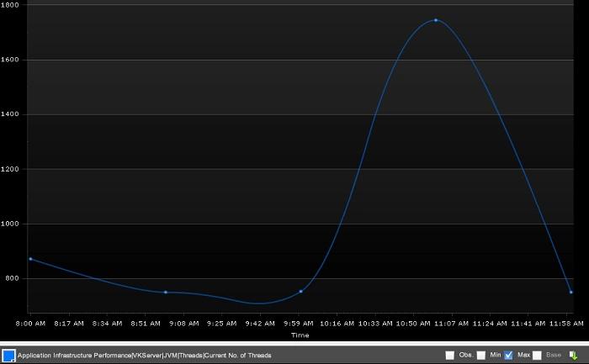Viewport: 589px width, 364px height.
Task: Click the 1000 value on the y-axis
Action: (x=12, y=224)
